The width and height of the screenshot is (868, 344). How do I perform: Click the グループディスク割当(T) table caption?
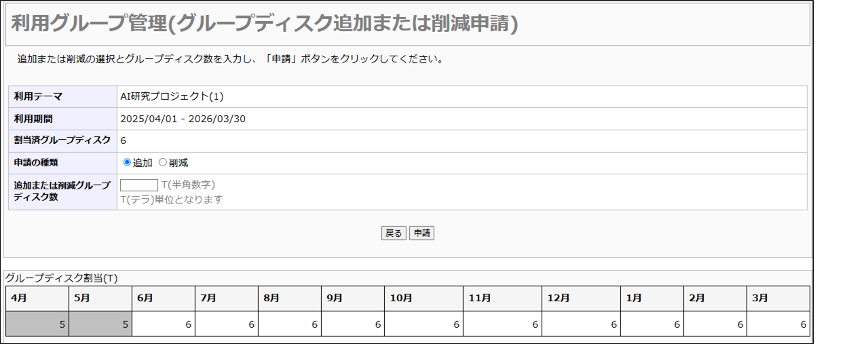pyautogui.click(x=62, y=278)
